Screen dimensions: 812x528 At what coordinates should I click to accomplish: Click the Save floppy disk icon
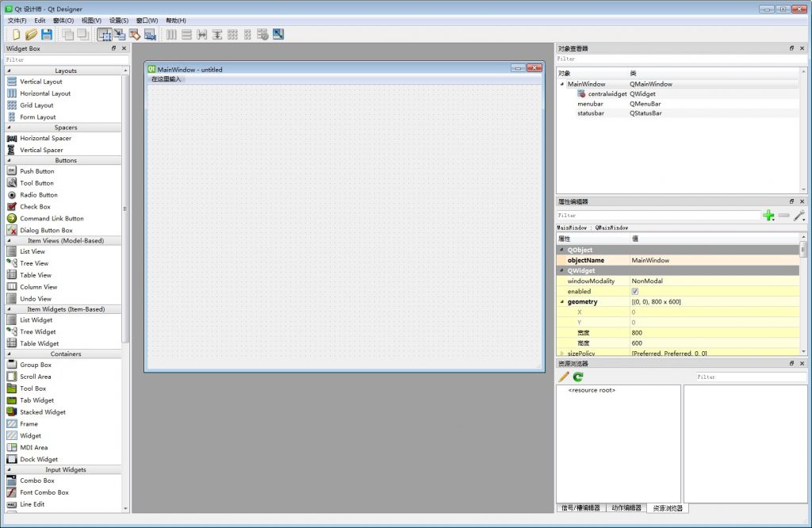(x=46, y=34)
